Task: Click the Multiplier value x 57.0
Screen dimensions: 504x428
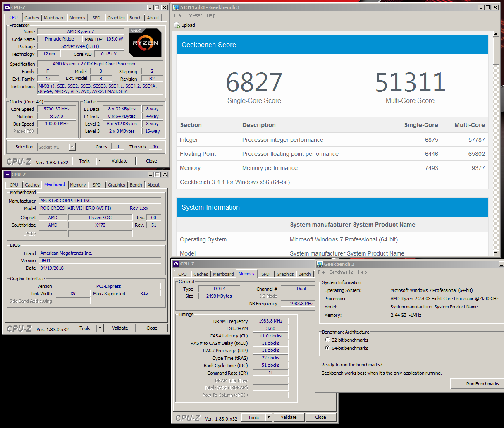Action: coord(56,116)
